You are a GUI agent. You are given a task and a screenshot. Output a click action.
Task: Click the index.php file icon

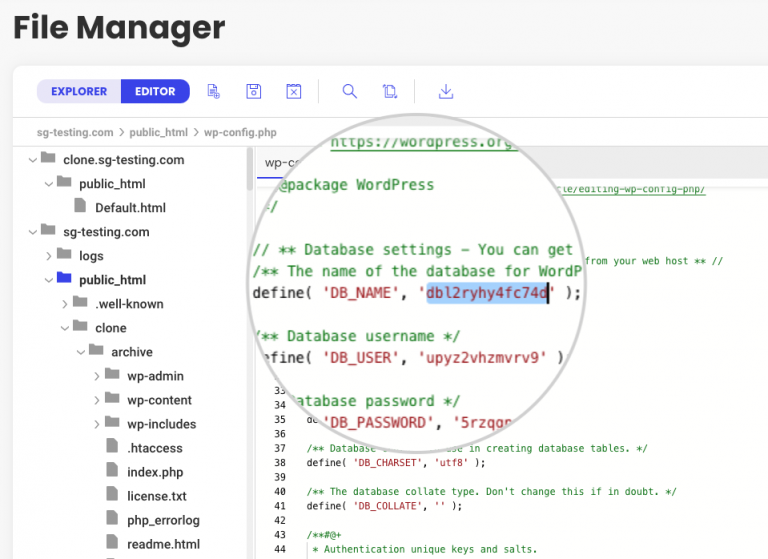(112, 470)
